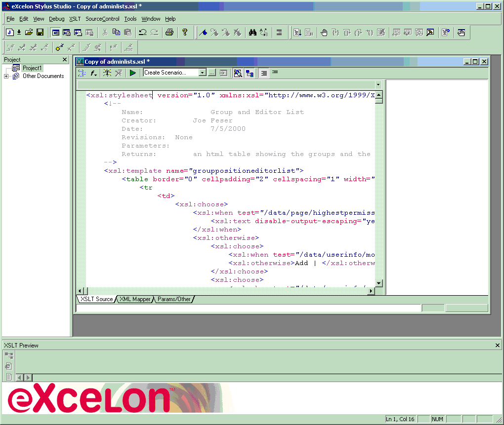Screen dimensions: 504x425
Task: Switch to the XML Mapper tab
Action: (x=135, y=299)
